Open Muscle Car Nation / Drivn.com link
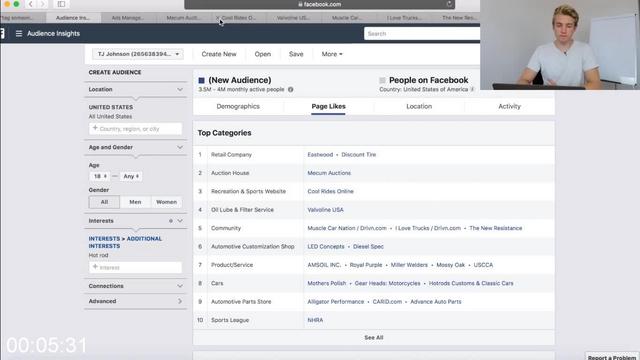640x360 pixels. point(347,228)
